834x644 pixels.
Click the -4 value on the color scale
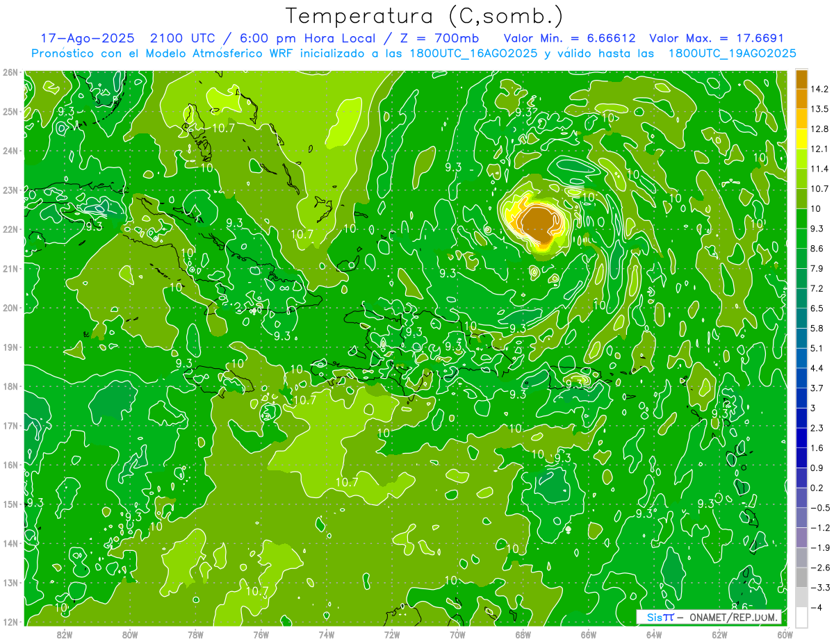tap(815, 608)
